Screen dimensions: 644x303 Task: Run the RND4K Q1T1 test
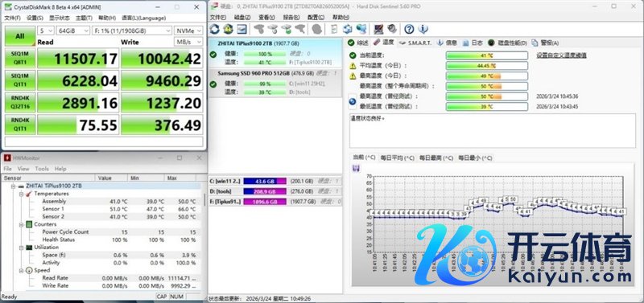[20, 125]
